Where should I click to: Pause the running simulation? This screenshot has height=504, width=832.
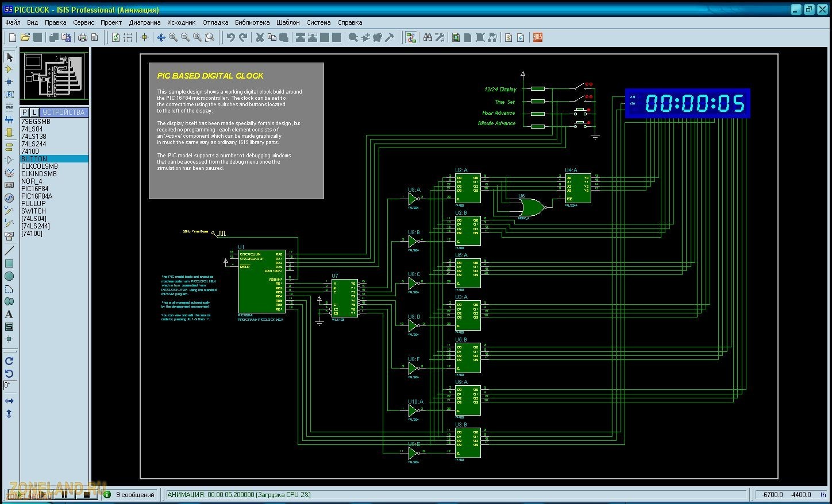click(x=64, y=495)
